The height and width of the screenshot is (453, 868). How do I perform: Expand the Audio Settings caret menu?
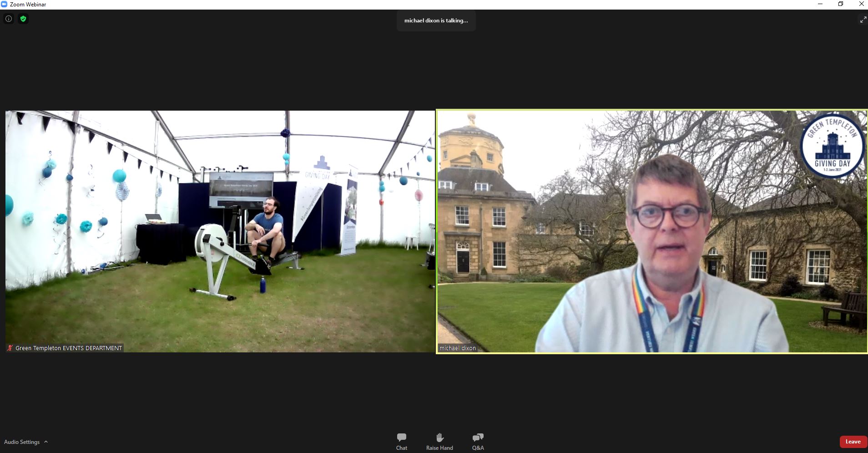[x=46, y=442]
